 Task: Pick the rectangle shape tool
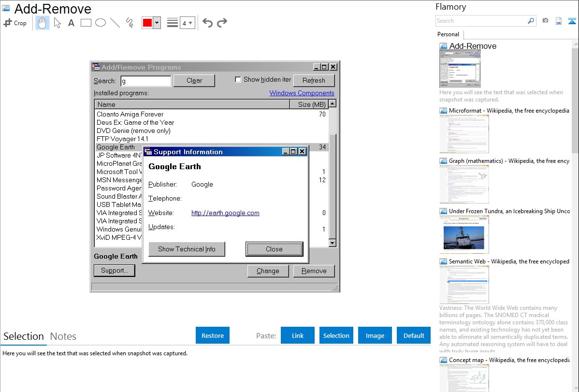[x=86, y=23]
